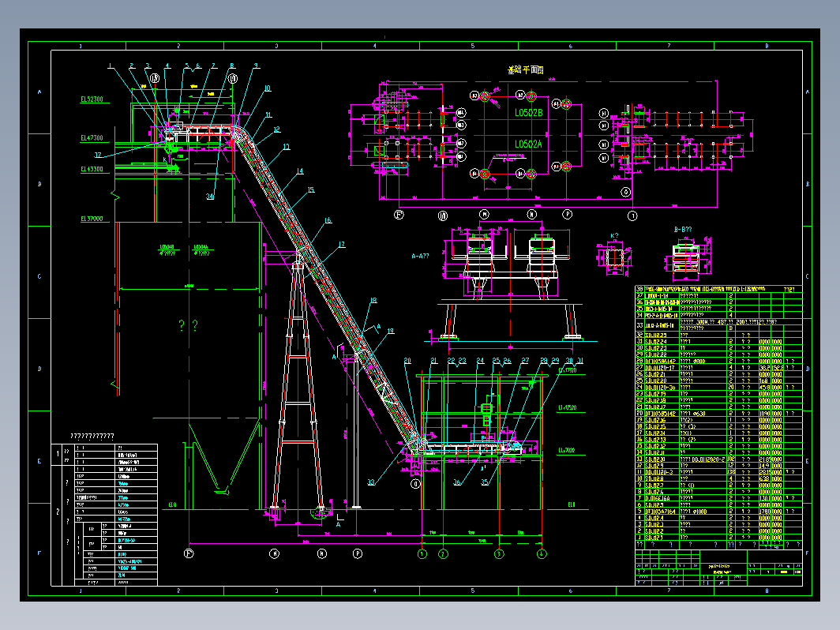
Task: Click callout number 12 on inclined conveyor
Action: 276,129
